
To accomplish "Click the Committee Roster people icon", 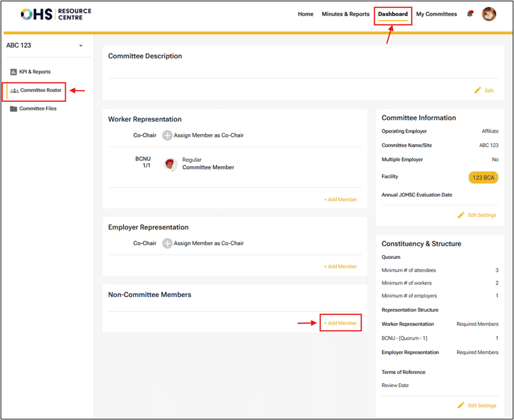I will point(14,90).
